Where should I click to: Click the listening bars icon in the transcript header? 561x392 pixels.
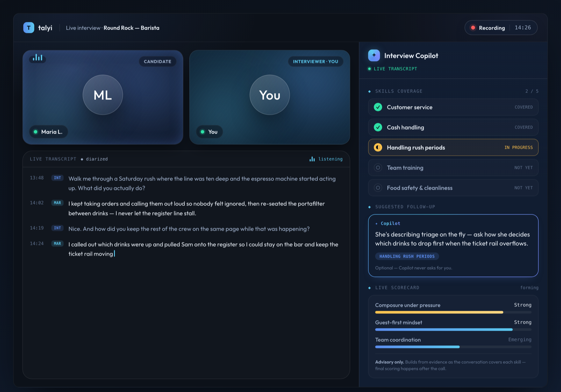tap(312, 159)
